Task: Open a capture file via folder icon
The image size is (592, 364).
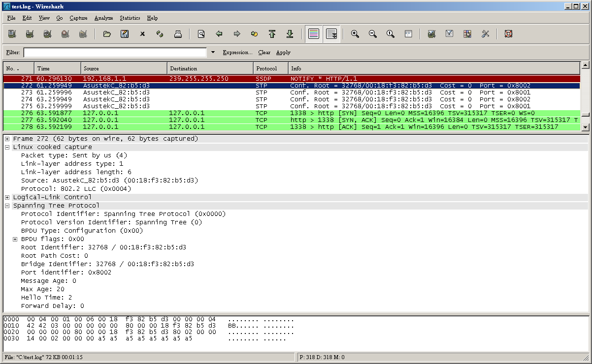Action: (x=107, y=34)
